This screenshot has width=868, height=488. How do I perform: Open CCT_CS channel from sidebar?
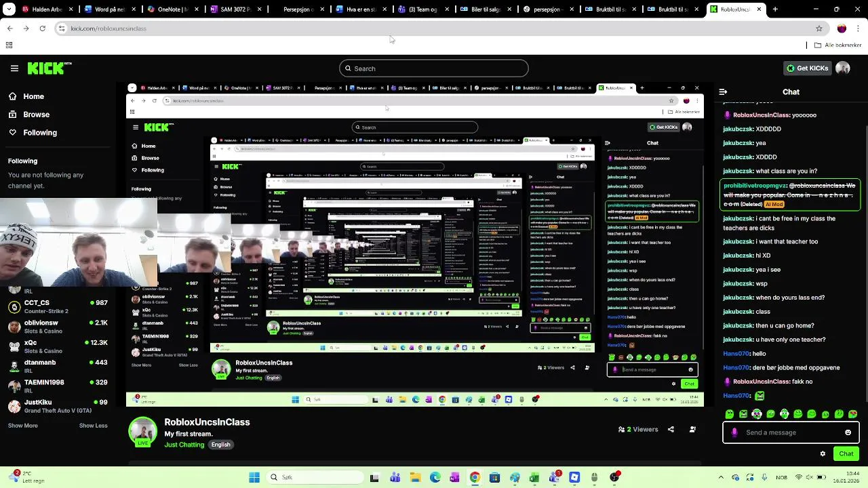(58, 306)
